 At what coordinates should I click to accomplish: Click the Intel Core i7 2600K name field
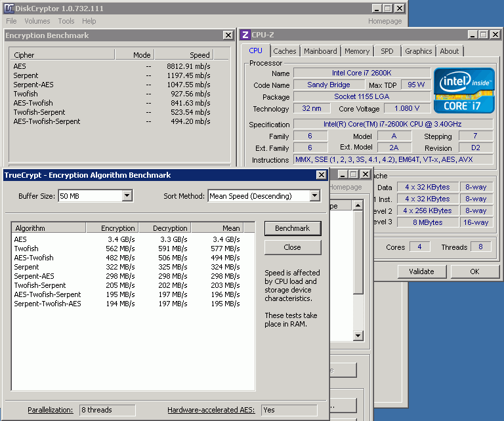362,73
